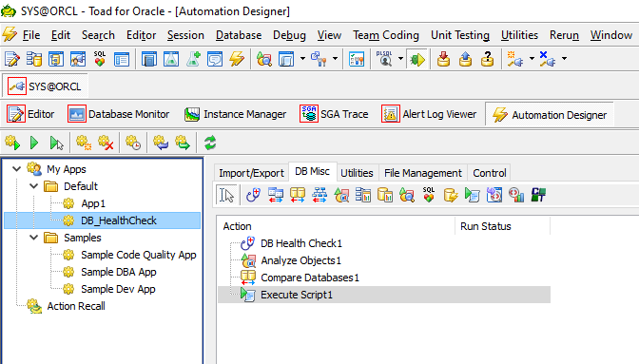The image size is (639, 364).
Task: Open dropdown arrow beside the New Connection icon
Action: tap(532, 59)
